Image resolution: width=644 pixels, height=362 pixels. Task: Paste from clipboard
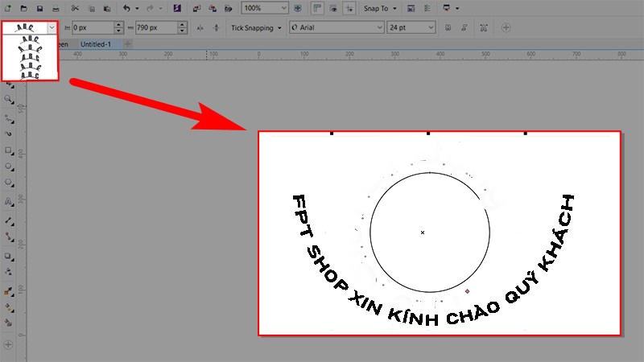click(107, 8)
